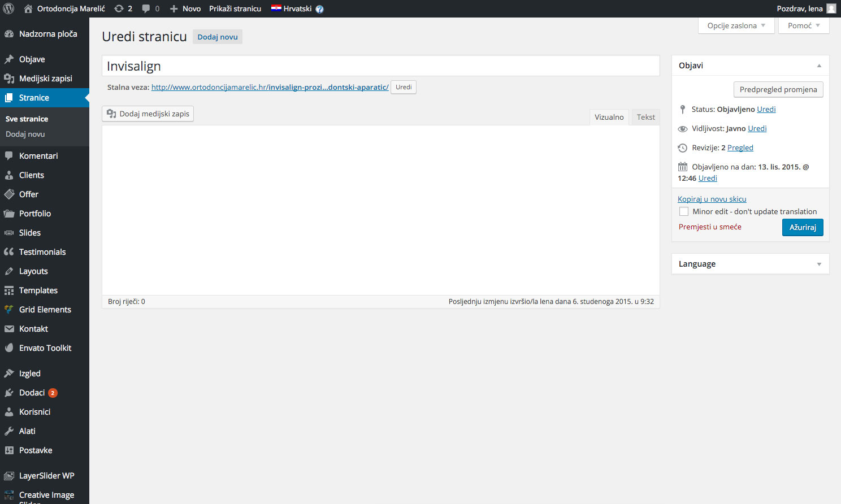The width and height of the screenshot is (841, 504).
Task: Click the revisions clock icon
Action: (683, 148)
